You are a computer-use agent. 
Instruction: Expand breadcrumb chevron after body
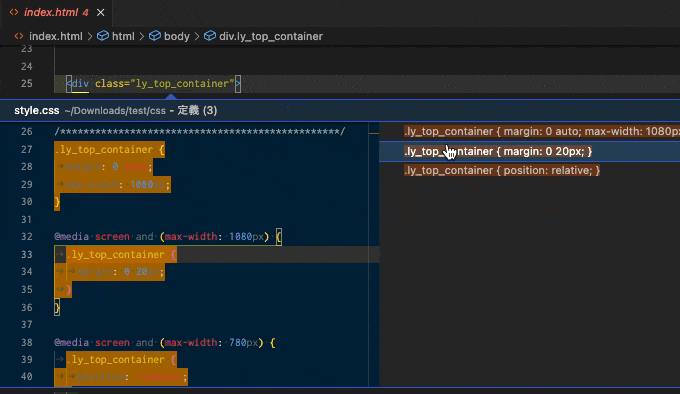click(197, 36)
